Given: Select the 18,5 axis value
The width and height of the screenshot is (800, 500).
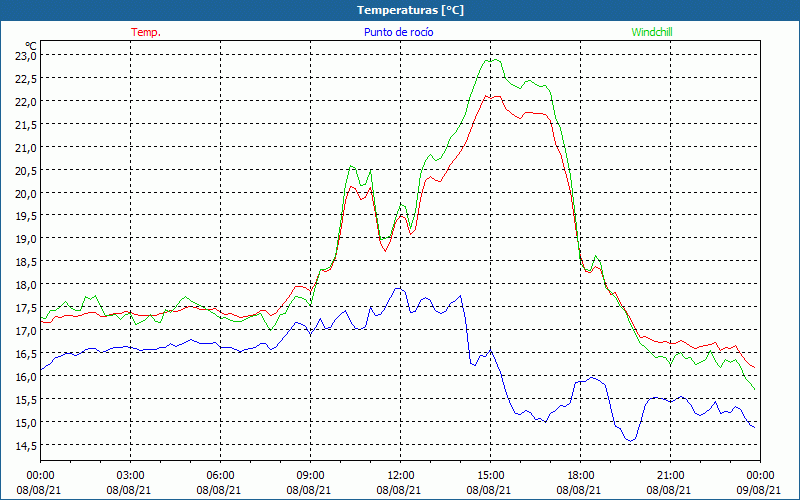Looking at the screenshot, I should click(x=26, y=262).
